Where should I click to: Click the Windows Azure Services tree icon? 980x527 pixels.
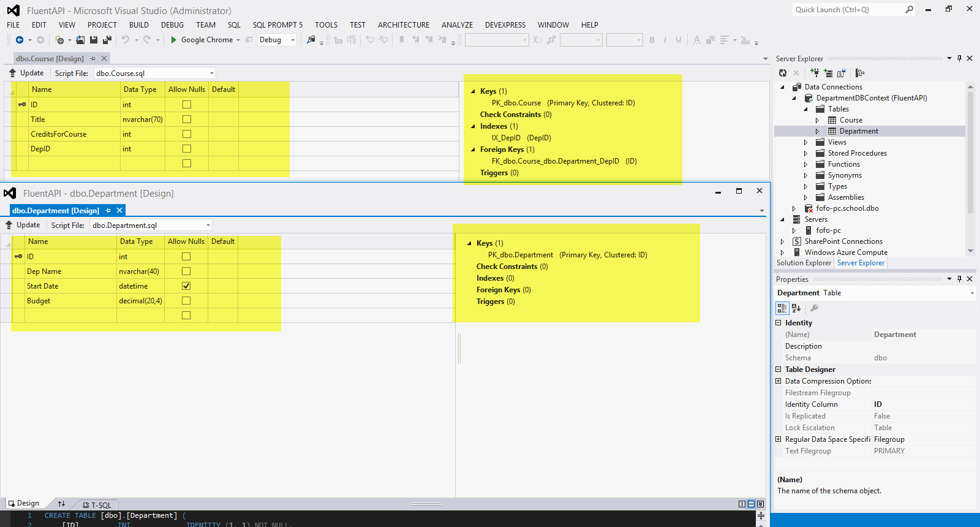click(x=860, y=73)
